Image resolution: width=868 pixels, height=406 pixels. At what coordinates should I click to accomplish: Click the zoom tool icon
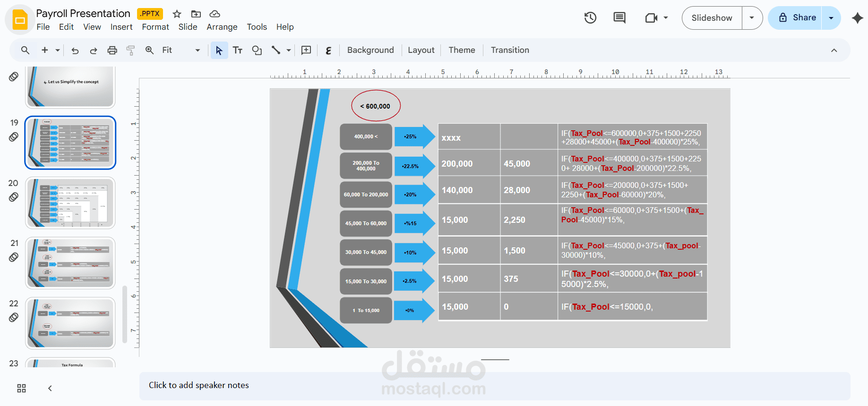coord(149,50)
